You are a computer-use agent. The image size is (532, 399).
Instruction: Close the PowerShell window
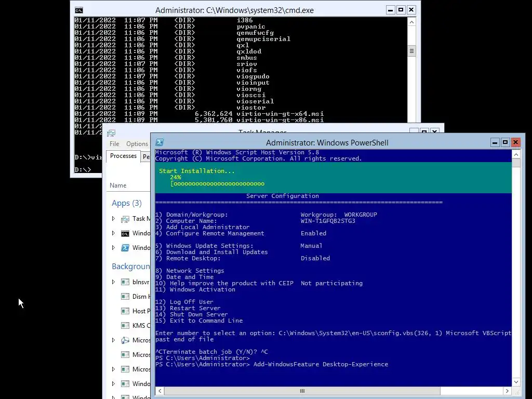(516, 142)
